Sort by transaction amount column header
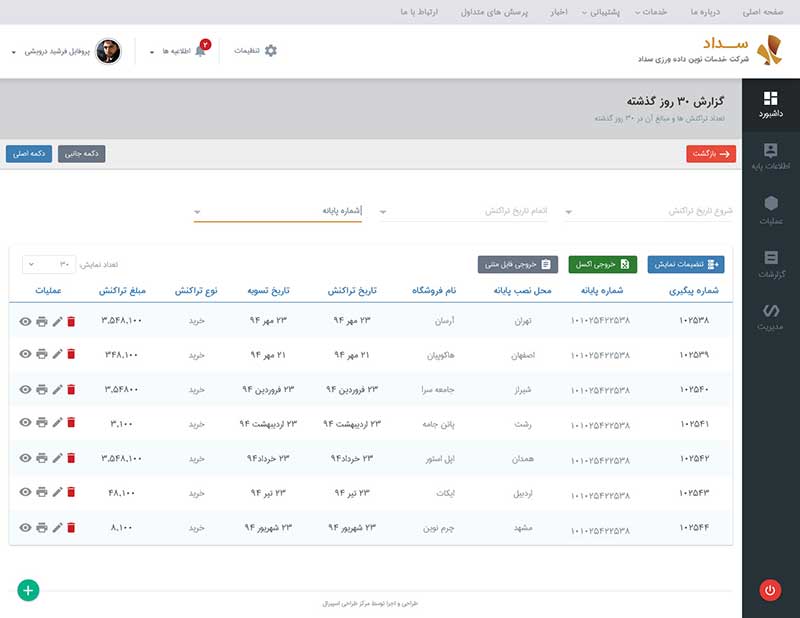The image size is (800, 618). 122,290
